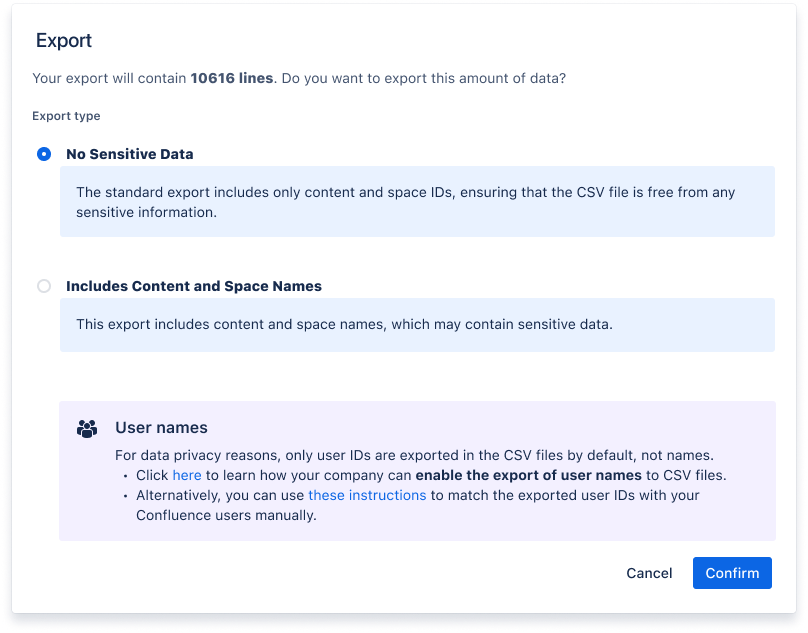
Task: Open the 'here' link about enabling user names
Action: pyautogui.click(x=186, y=475)
